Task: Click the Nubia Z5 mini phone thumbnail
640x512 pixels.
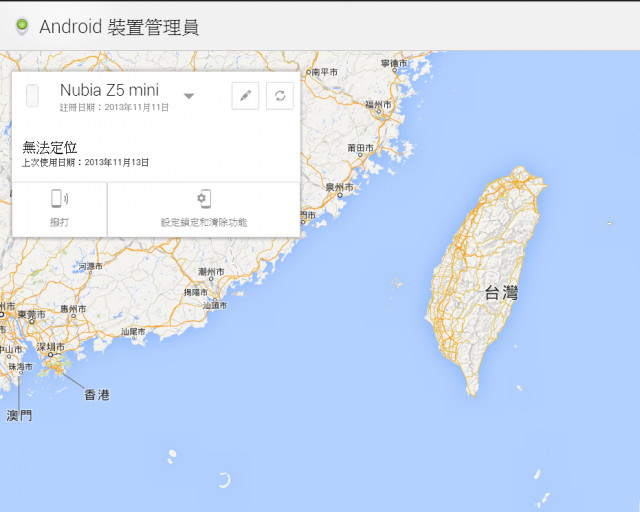Action: 32,96
